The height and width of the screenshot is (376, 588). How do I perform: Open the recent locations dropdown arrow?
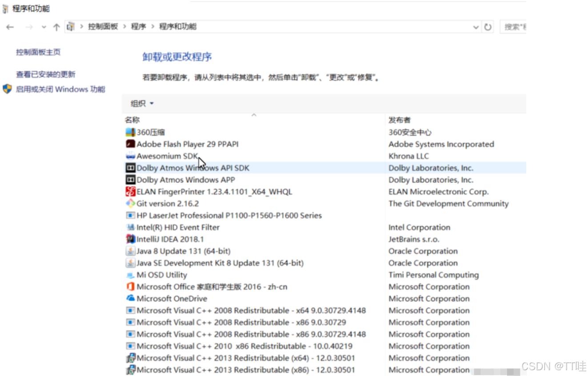(x=44, y=27)
